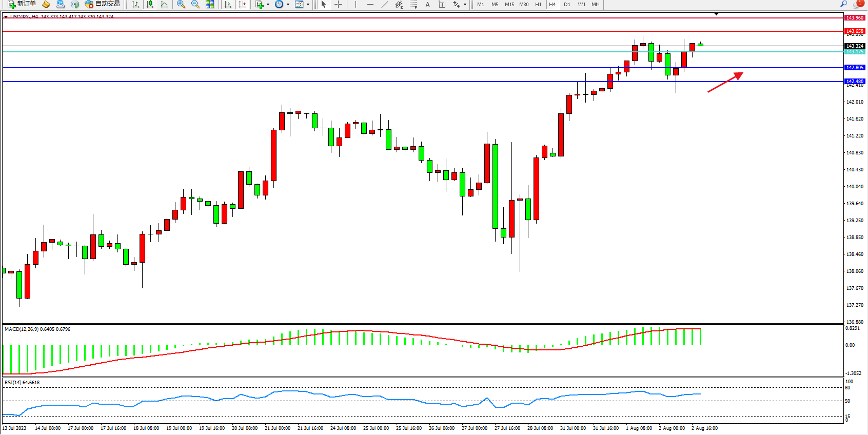The width and height of the screenshot is (868, 435).
Task: Click the W1 timeframe button
Action: 581,4
